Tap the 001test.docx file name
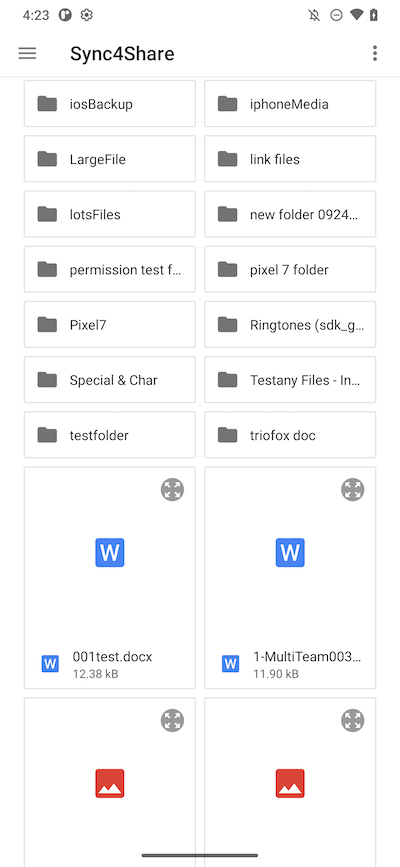The image size is (400, 867). click(x=112, y=657)
